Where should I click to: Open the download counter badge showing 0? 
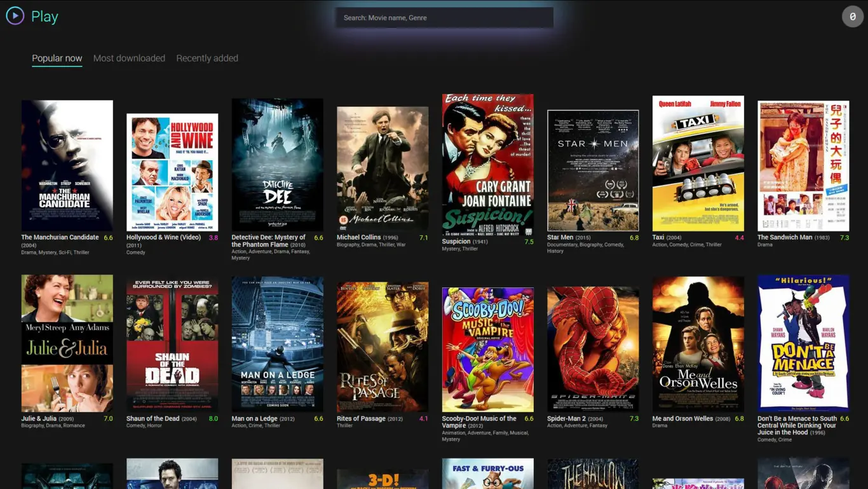[x=853, y=17]
